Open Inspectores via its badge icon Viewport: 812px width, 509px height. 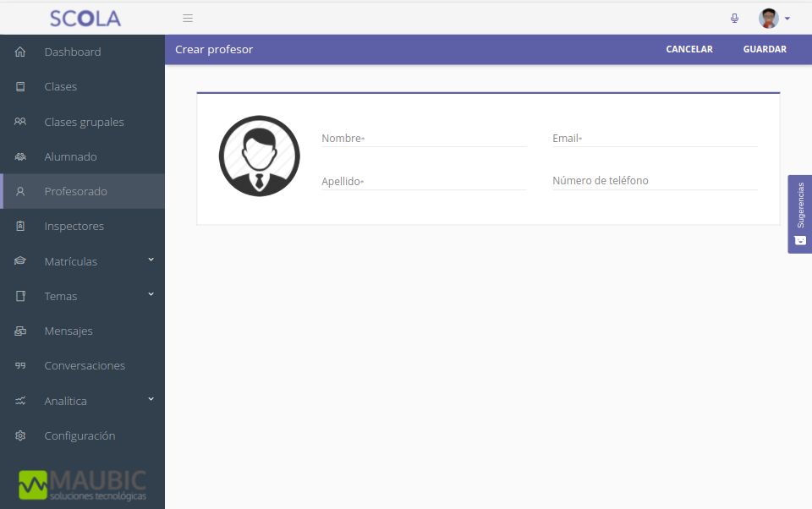click(x=20, y=227)
